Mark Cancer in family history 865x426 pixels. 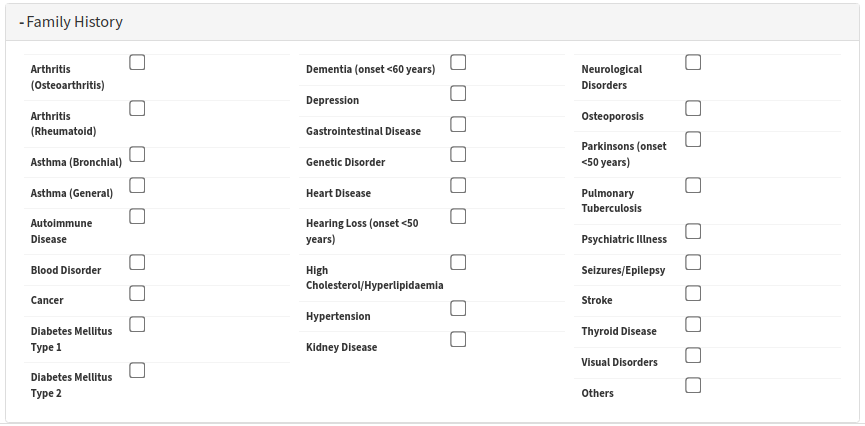138,293
